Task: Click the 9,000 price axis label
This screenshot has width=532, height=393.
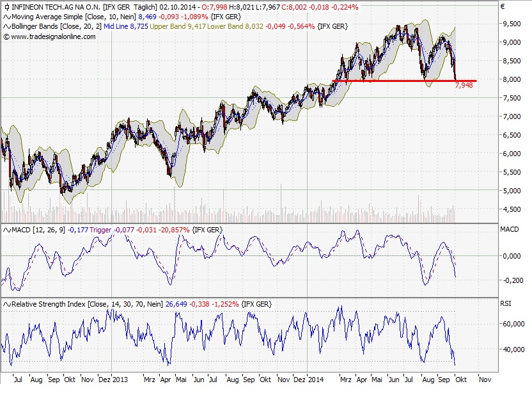Action: pos(512,42)
